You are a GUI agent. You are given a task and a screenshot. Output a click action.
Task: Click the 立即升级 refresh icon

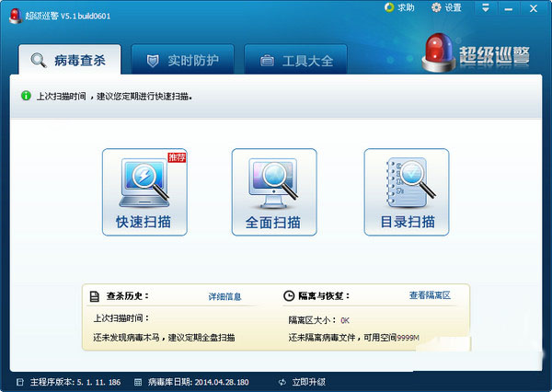coord(282,381)
